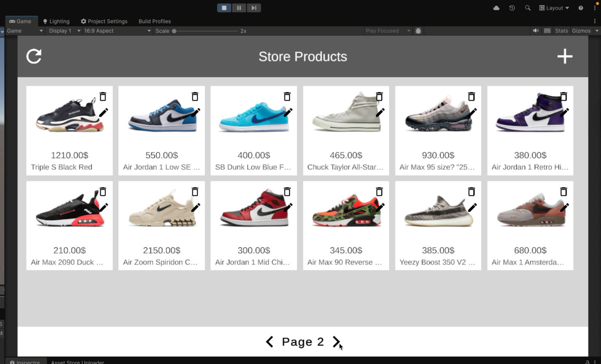Step one frame forward

254,8
